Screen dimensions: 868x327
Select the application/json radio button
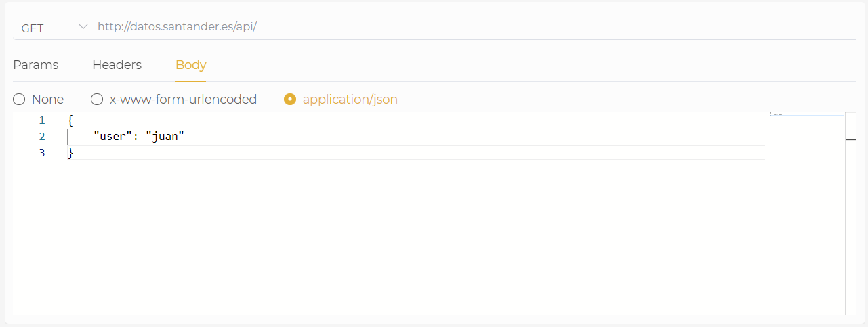pyautogui.click(x=290, y=100)
